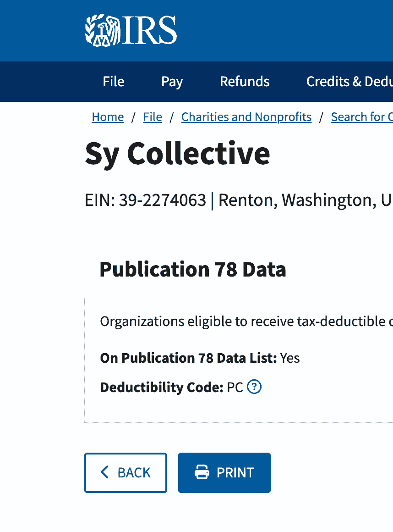The width and height of the screenshot is (393, 532).
Task: Click the EIN number 39-2274063
Action: click(x=162, y=200)
